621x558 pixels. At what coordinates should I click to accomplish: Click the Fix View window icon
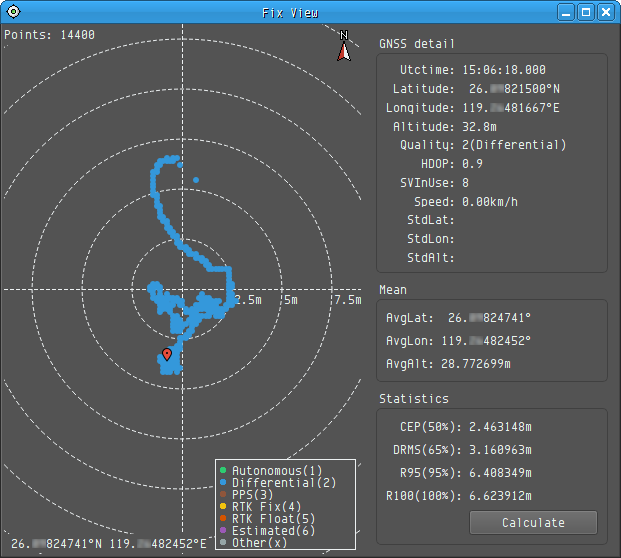tap(13, 12)
